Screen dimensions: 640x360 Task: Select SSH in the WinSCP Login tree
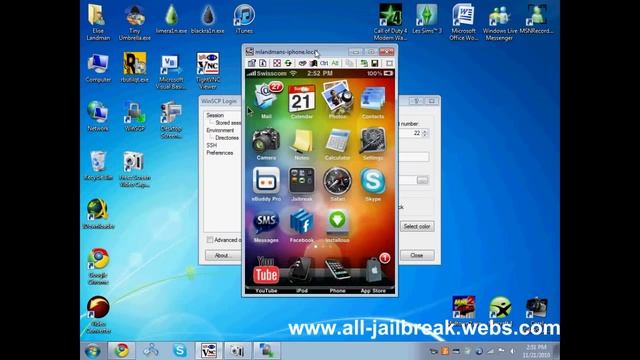point(212,145)
